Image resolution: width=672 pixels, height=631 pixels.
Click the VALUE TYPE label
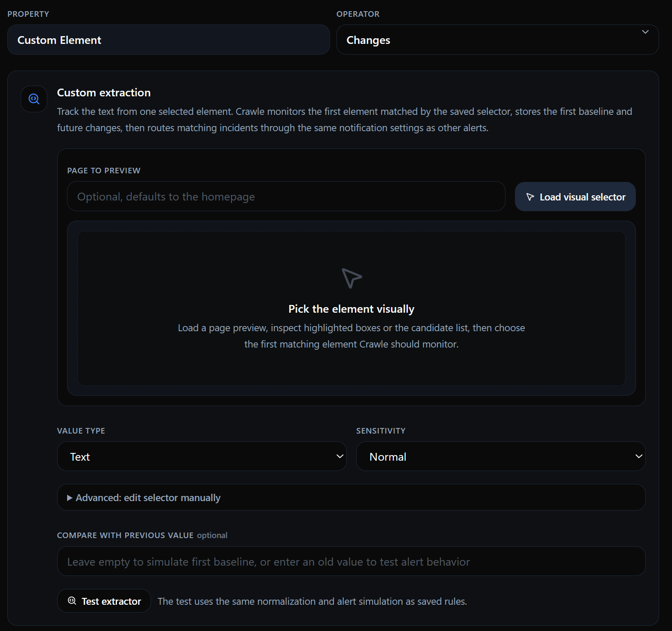point(81,431)
